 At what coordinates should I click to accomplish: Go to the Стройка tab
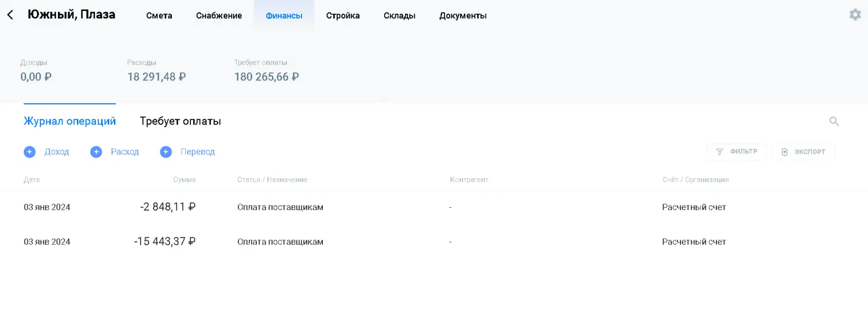click(343, 16)
